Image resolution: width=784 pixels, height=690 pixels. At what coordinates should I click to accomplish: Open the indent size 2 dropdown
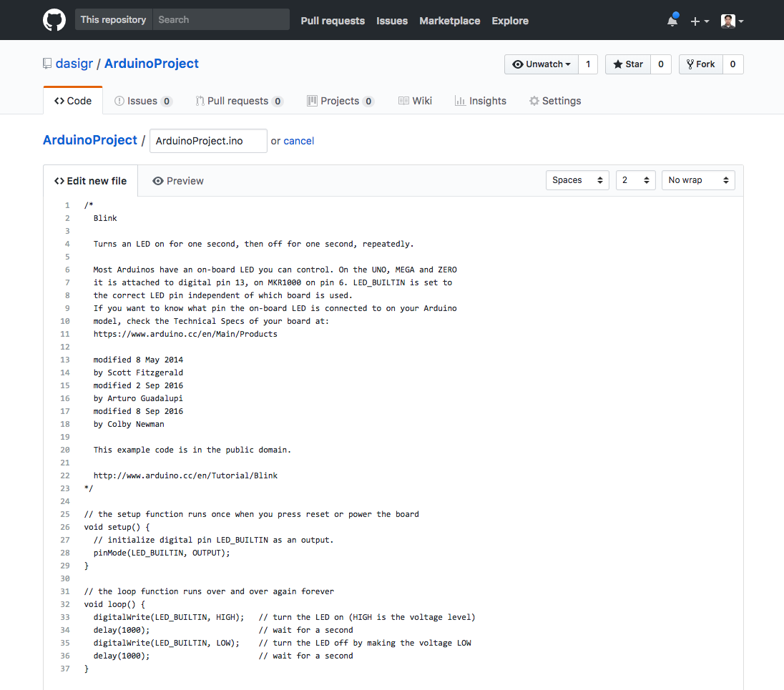pos(635,180)
